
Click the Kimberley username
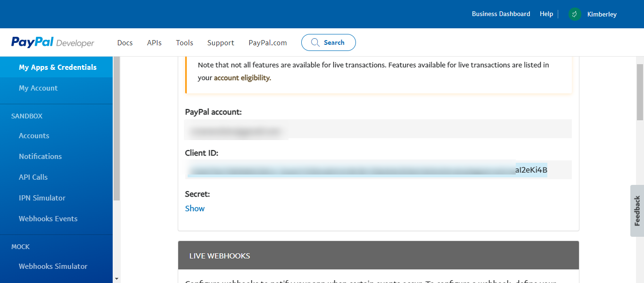602,14
